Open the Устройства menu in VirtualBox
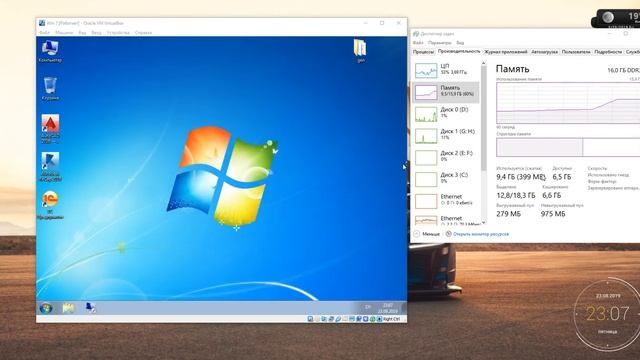640x360 pixels. tap(118, 32)
